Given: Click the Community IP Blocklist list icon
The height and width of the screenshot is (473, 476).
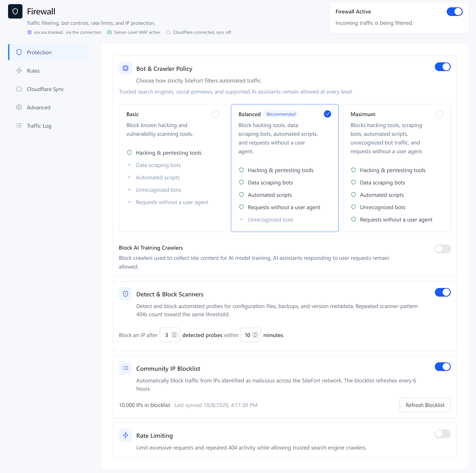Looking at the screenshot, I should pyautogui.click(x=125, y=368).
